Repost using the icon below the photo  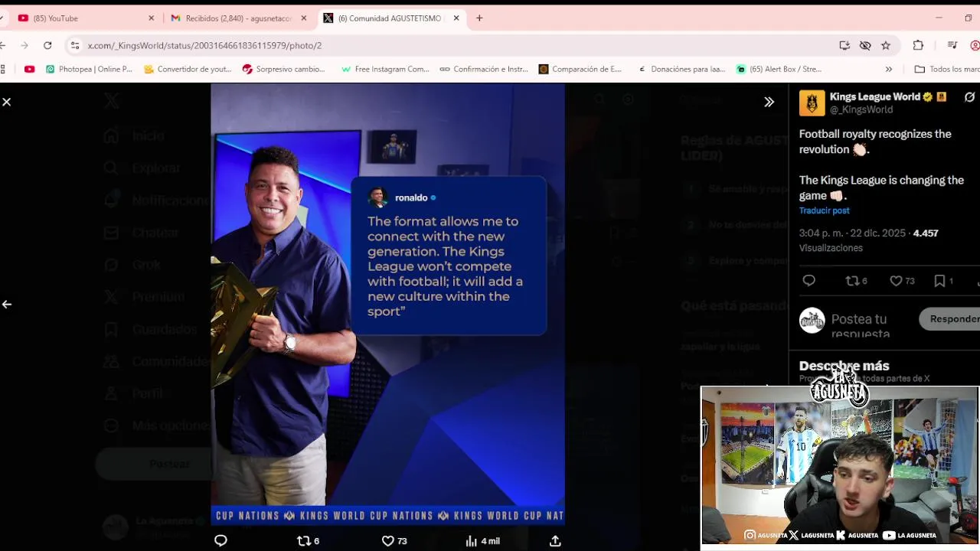(x=308, y=541)
